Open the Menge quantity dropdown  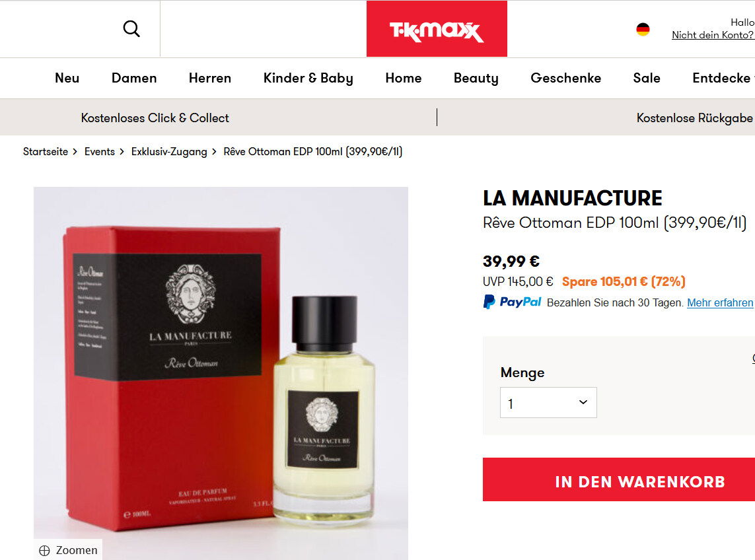point(548,403)
